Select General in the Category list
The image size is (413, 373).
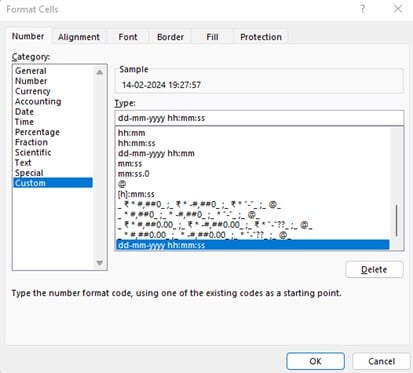click(x=53, y=71)
